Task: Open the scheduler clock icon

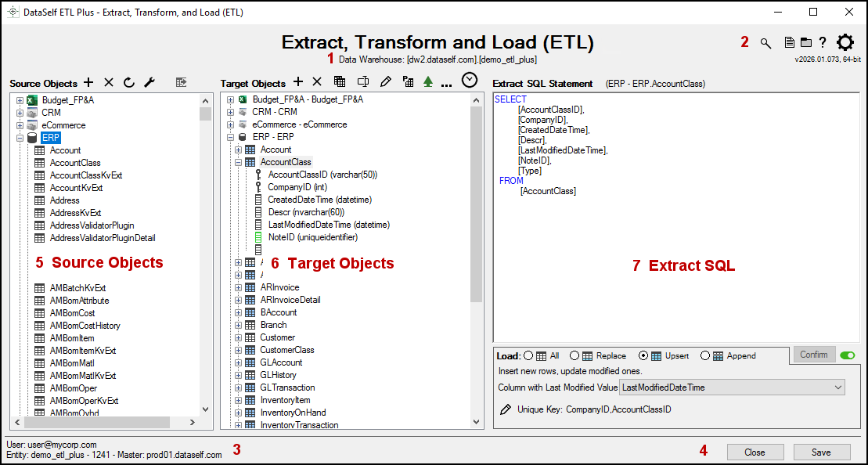Action: coord(470,80)
